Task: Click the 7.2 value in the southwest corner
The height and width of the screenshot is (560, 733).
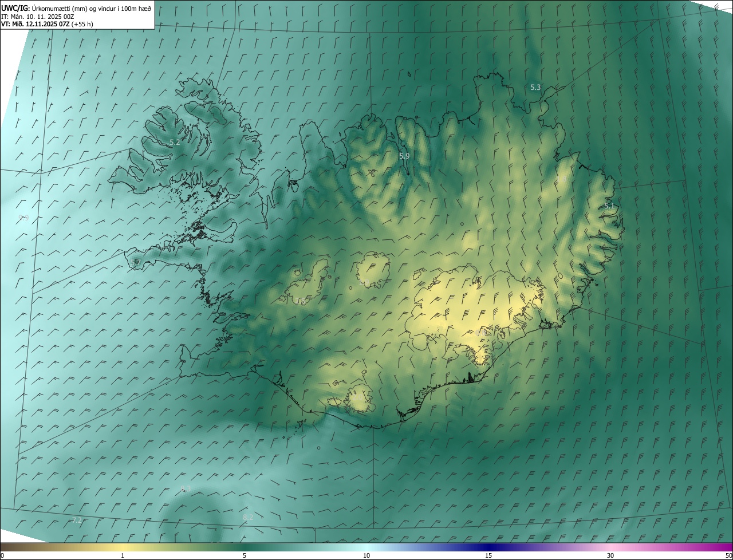Action: click(x=77, y=520)
